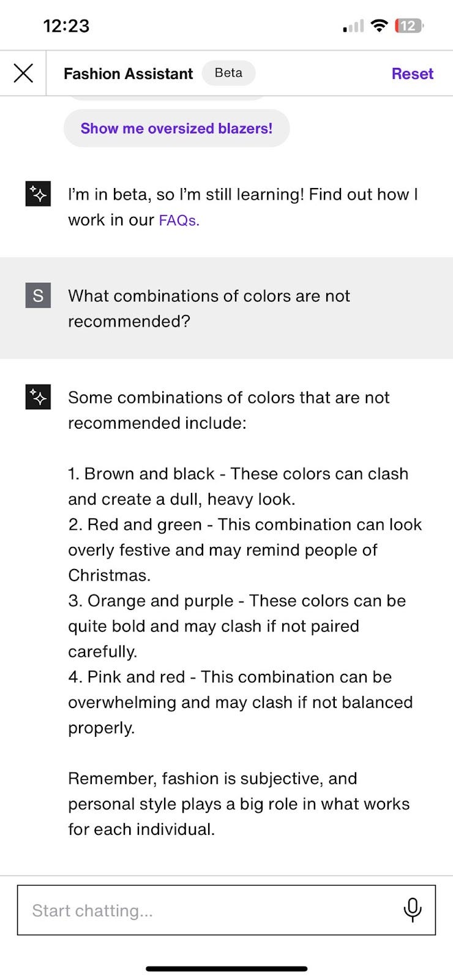The width and height of the screenshot is (453, 980).
Task: Tap the Fashion Assistant header title
Action: [128, 74]
